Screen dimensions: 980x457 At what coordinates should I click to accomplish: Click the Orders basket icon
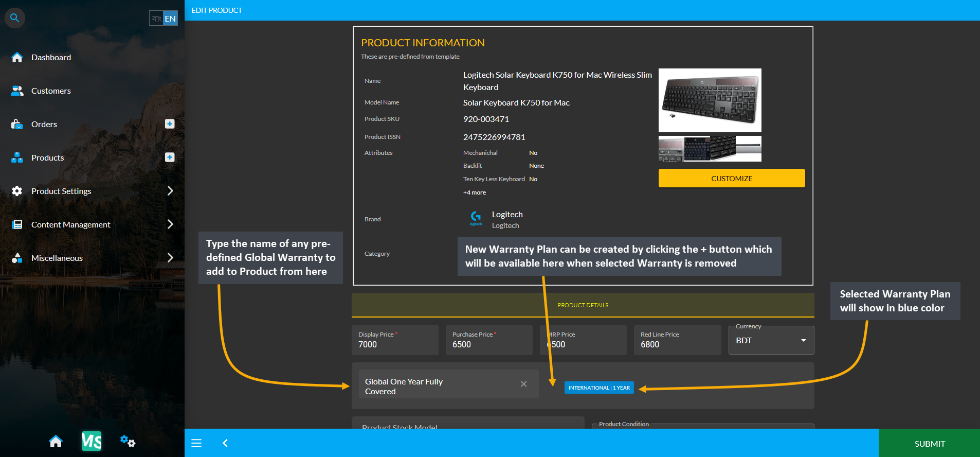17,124
